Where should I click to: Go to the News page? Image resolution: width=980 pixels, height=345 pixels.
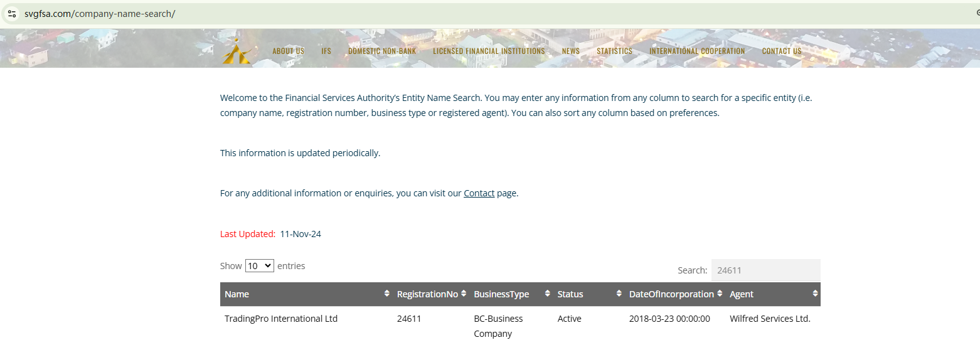click(x=571, y=51)
